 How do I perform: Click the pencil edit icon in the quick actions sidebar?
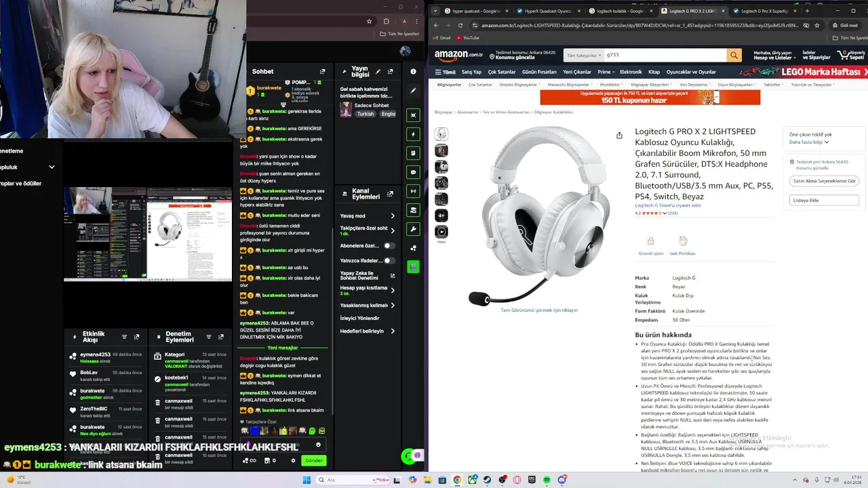[413, 90]
